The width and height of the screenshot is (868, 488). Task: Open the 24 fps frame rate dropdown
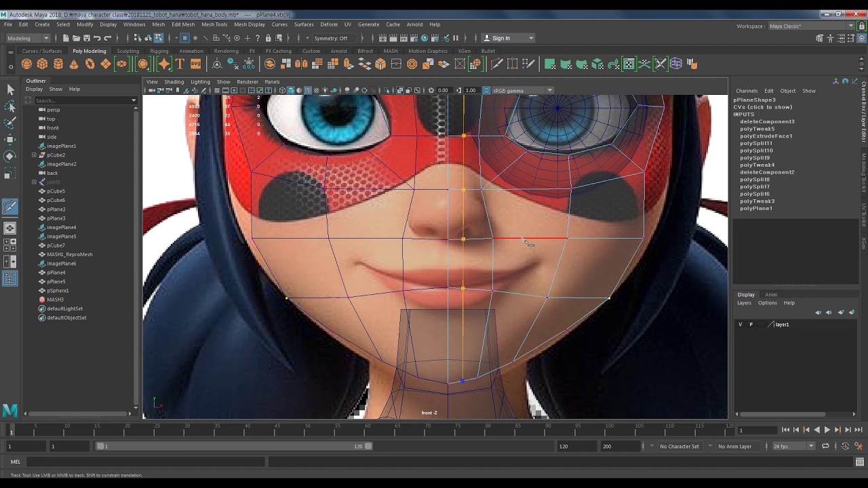tap(793, 446)
